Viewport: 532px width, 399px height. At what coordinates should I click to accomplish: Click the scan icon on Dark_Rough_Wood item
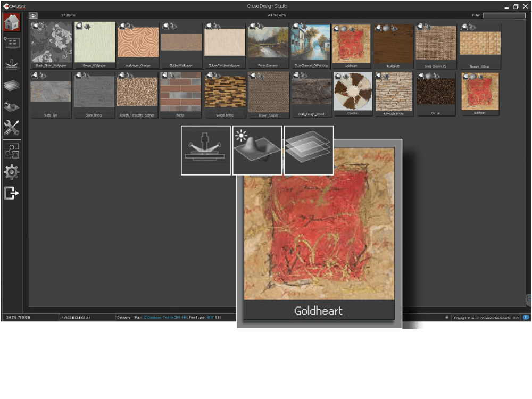click(296, 76)
